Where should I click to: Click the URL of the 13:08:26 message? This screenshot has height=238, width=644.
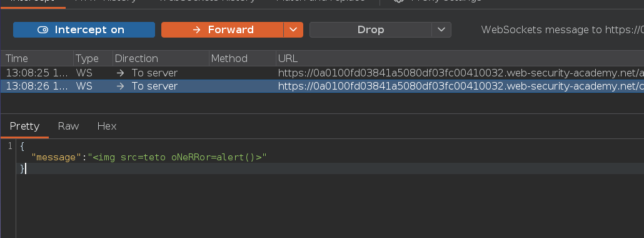[461, 86]
